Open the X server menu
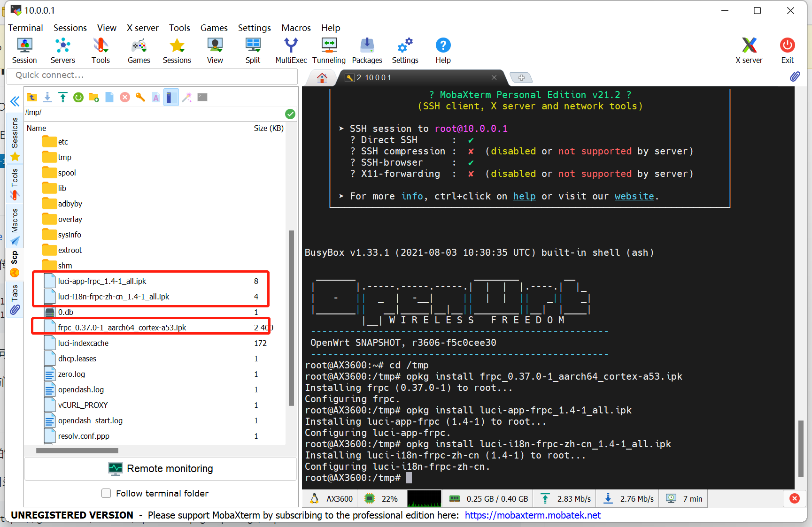Screen dimensions: 812x527 point(143,28)
